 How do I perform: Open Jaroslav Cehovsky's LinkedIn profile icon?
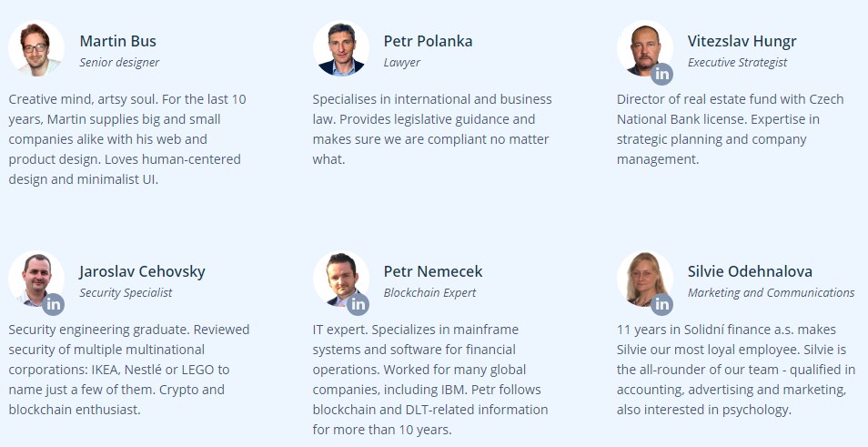[x=54, y=304]
